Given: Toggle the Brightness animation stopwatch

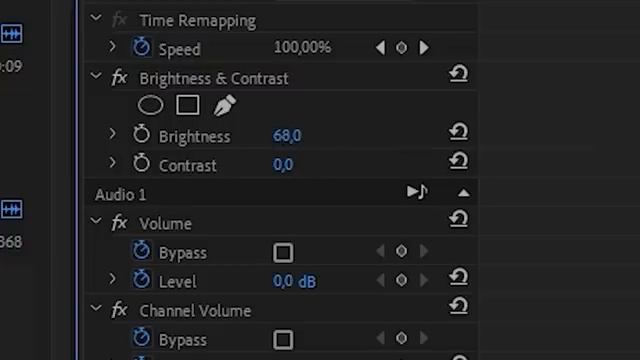Looking at the screenshot, I should (141, 134).
